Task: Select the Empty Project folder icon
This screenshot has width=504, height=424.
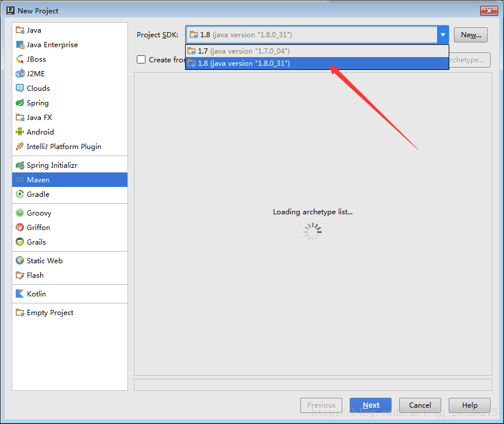Action: (x=20, y=313)
